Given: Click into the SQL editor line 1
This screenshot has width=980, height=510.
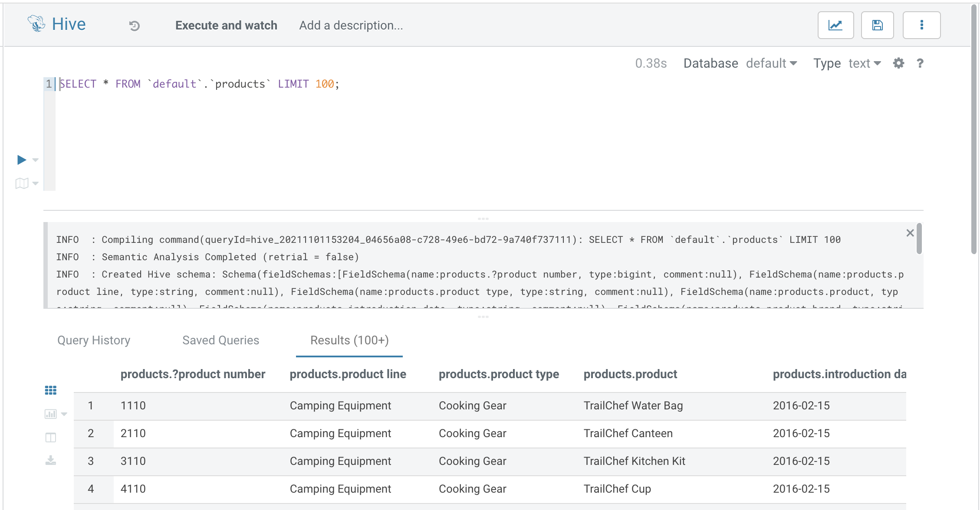Looking at the screenshot, I should (x=489, y=84).
